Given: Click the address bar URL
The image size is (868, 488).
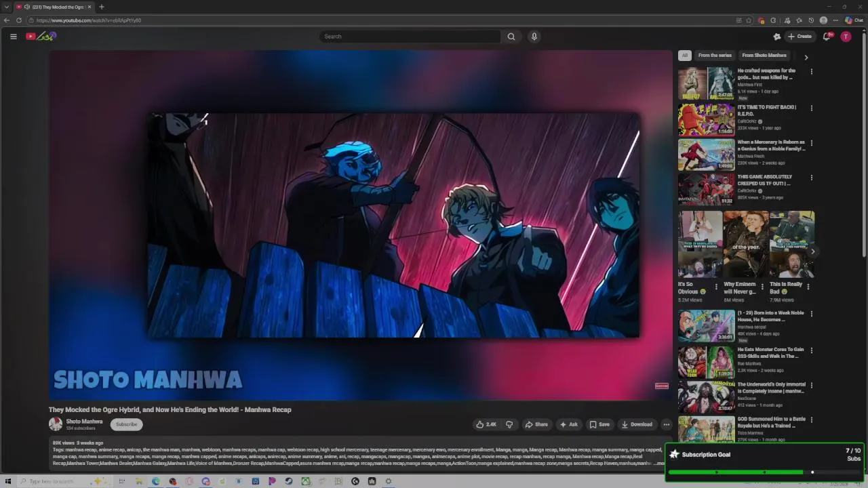Looking at the screenshot, I should point(89,20).
